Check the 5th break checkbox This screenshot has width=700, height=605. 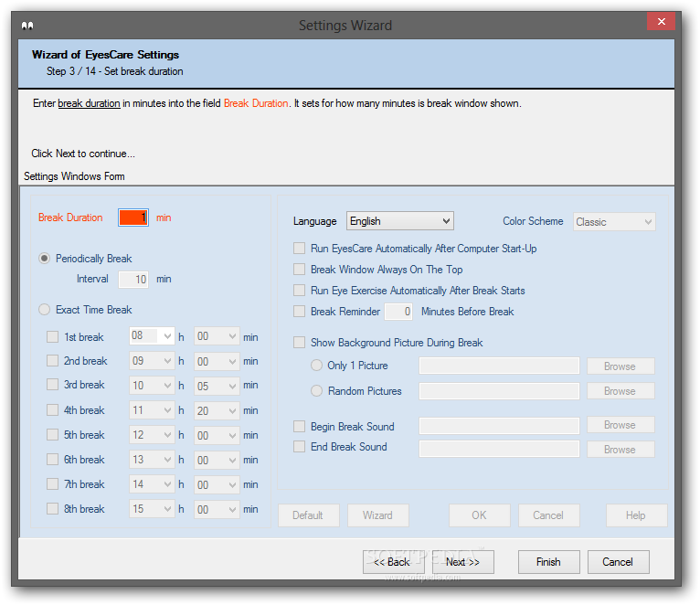53,434
